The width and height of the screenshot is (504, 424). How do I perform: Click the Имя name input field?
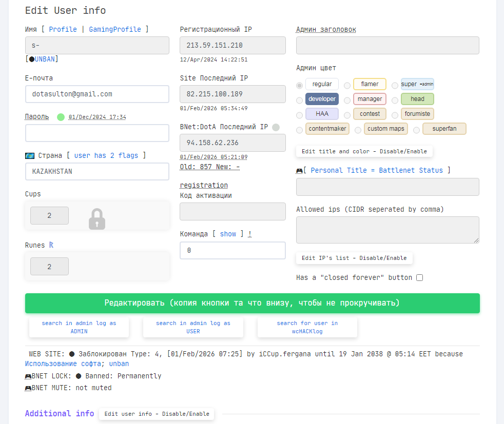coord(97,45)
